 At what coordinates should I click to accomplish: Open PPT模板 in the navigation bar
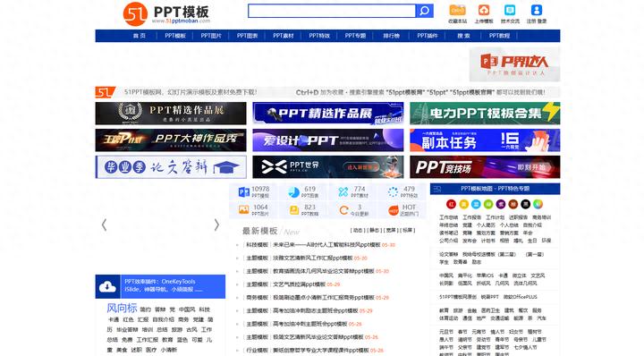(x=175, y=36)
